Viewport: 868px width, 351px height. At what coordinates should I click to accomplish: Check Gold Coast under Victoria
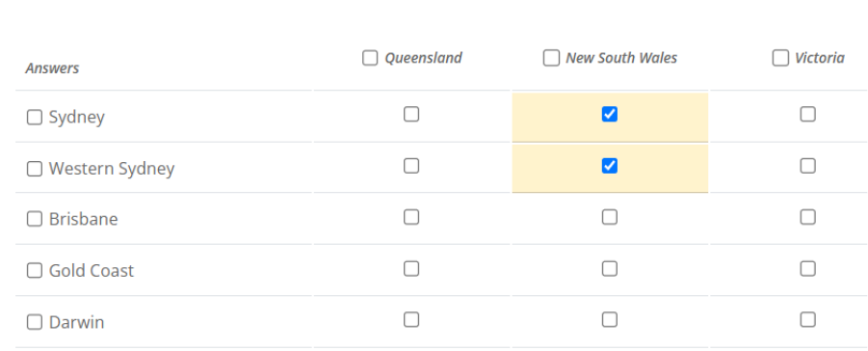pos(807,268)
